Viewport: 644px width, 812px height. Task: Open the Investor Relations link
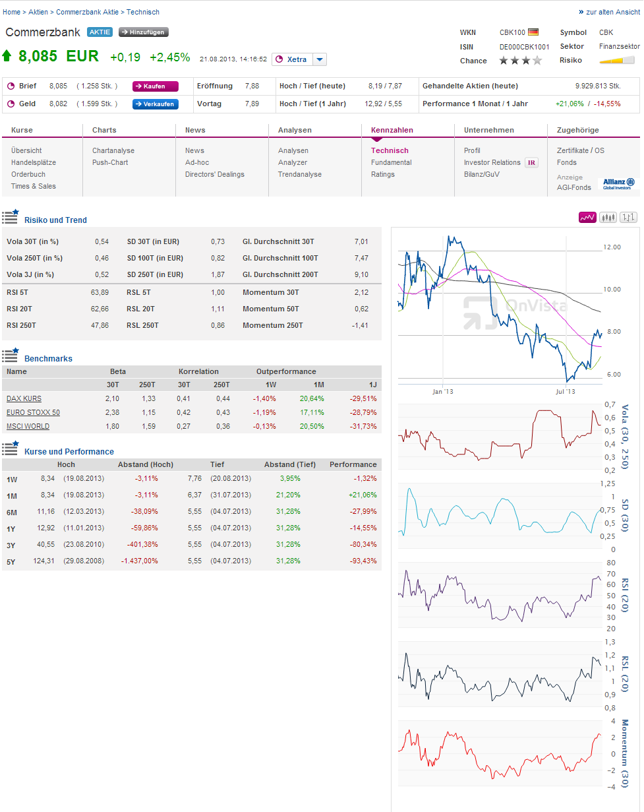(x=492, y=162)
